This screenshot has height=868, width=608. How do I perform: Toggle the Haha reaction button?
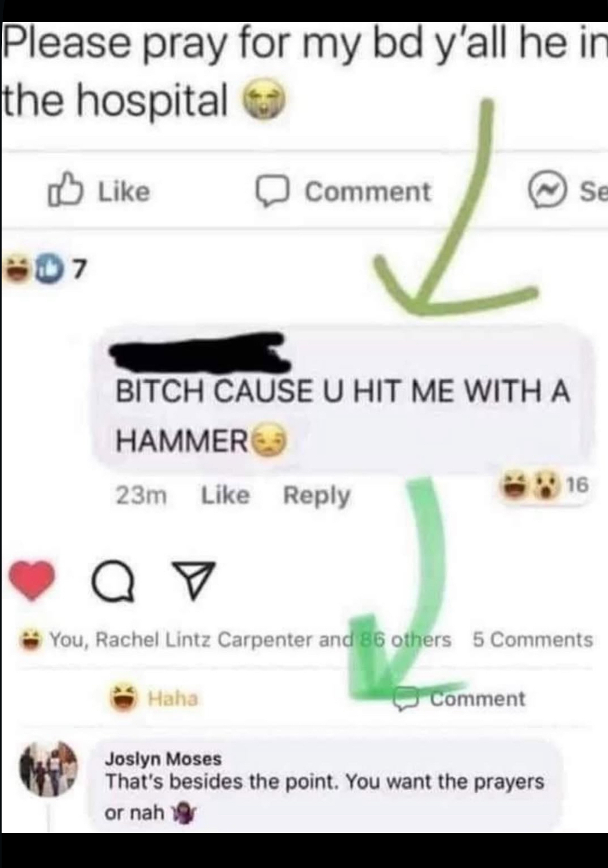pyautogui.click(x=155, y=698)
